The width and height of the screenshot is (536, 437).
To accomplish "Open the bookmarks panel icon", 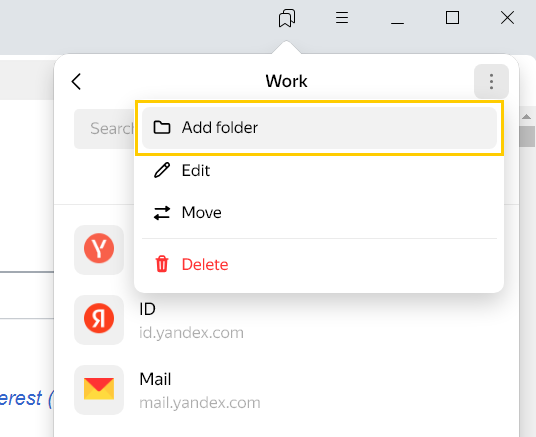I will (287, 18).
